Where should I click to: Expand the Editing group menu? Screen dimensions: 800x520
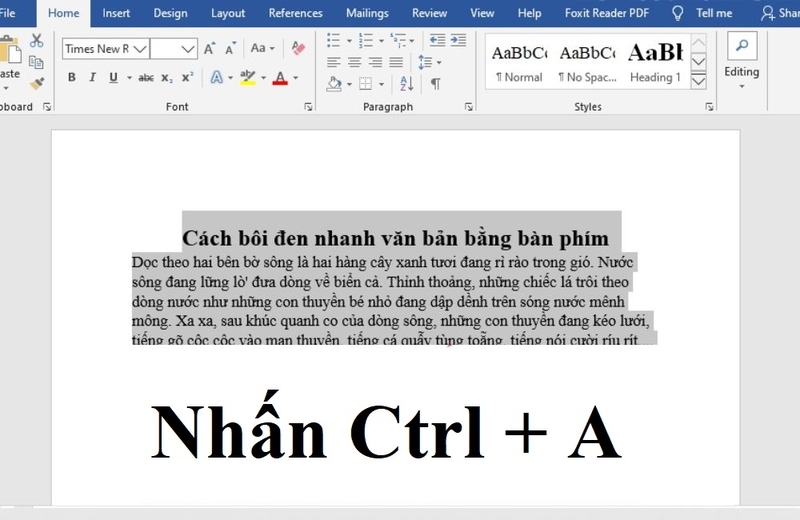click(742, 86)
